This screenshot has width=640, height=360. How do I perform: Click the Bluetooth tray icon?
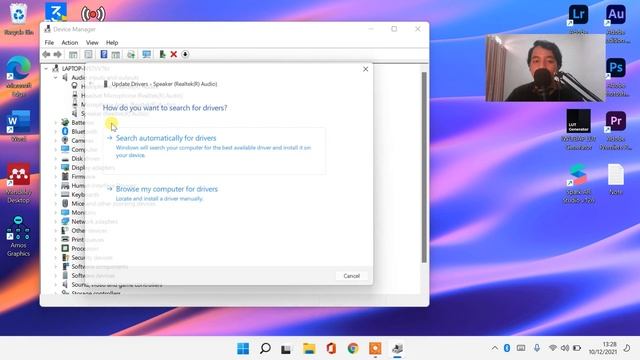click(507, 348)
